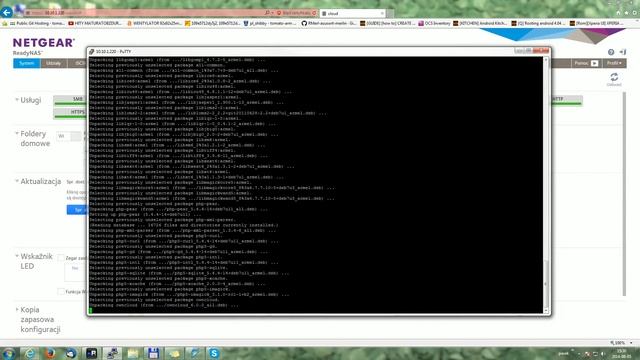Open the floppy disk app in taskbar

[x=153, y=353]
